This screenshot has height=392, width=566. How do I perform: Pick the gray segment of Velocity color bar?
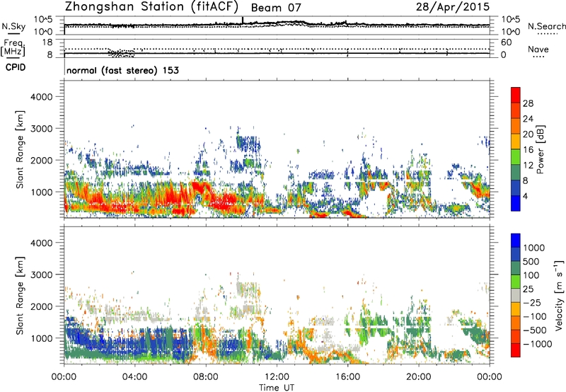(x=516, y=295)
